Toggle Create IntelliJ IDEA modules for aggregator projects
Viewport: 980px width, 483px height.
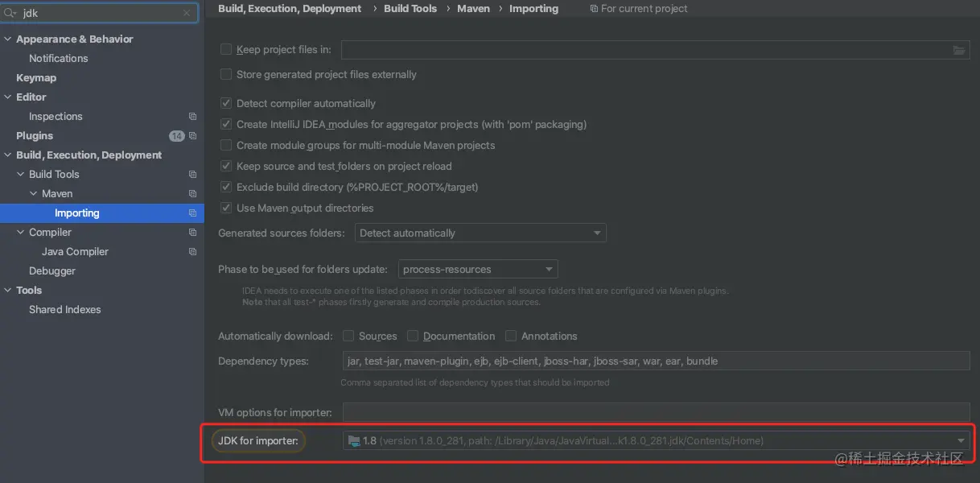pyautogui.click(x=226, y=125)
